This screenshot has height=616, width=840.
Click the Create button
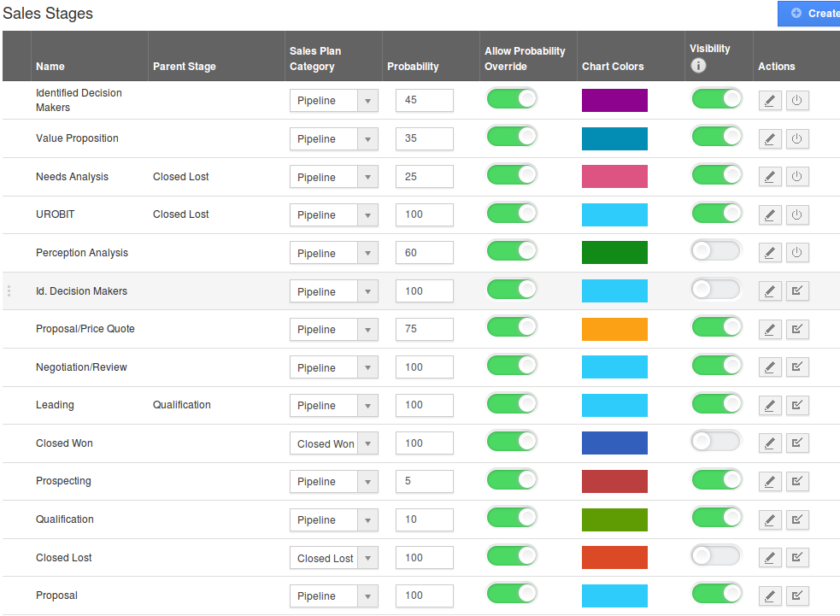[809, 14]
